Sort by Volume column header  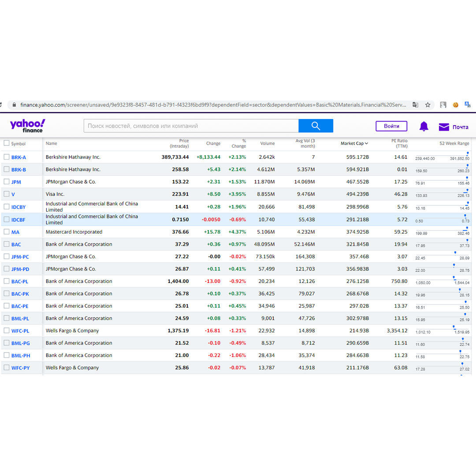[x=268, y=143]
